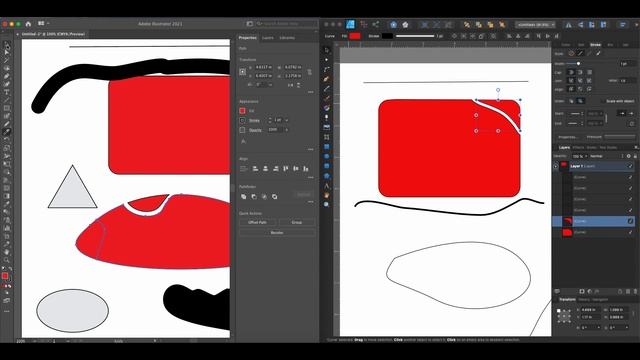This screenshot has height=360, width=640.
Task: Click the red Fill swatch in Affinity context toolbar
Action: click(x=355, y=36)
